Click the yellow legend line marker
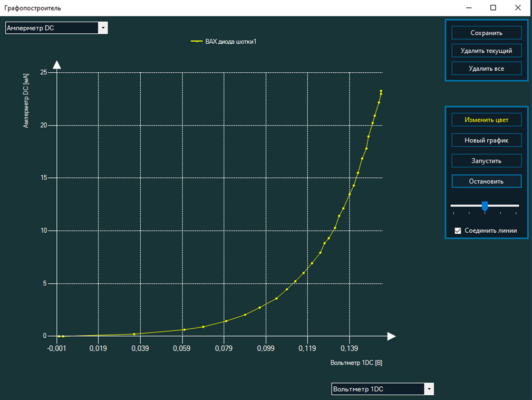Image resolution: width=532 pixels, height=400 pixels. [197, 41]
